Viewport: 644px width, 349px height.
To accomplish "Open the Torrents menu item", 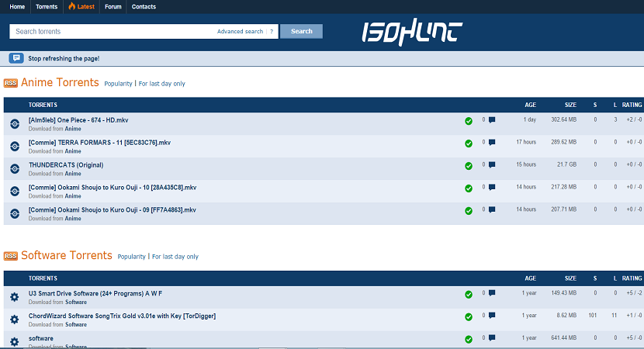I will [47, 6].
